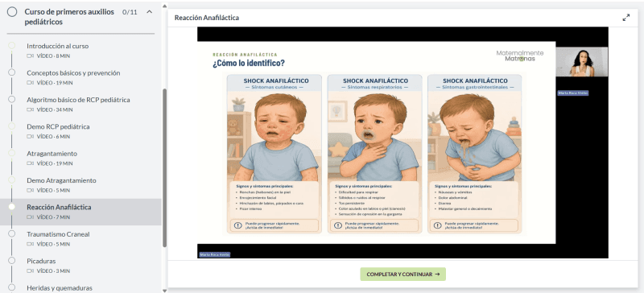Click video icon under Picaduras

[x=30, y=270]
